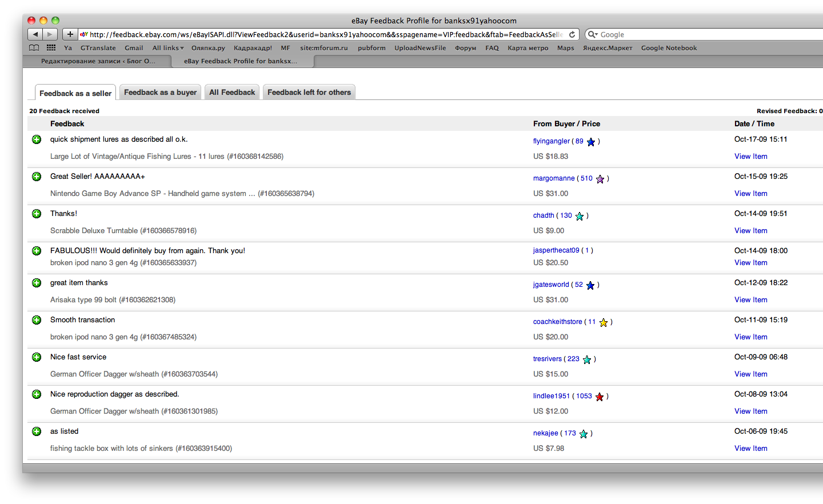The height and width of the screenshot is (504, 823).
Task: Open buyer profile flyingangler
Action: pos(552,141)
